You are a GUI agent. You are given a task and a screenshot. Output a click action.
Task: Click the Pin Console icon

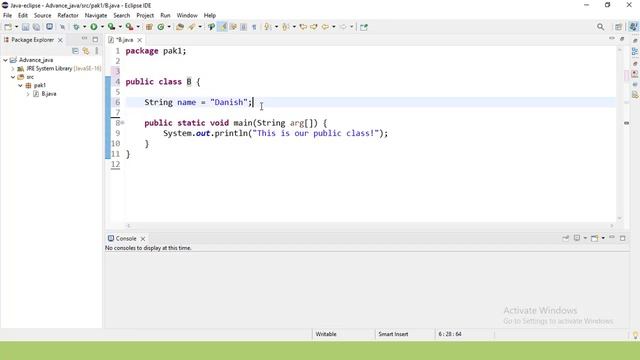565,238
